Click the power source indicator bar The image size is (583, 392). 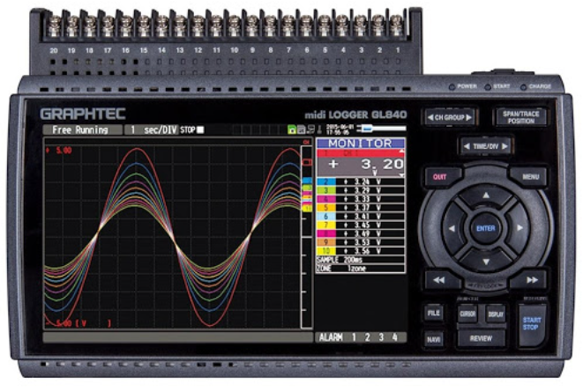(382, 129)
